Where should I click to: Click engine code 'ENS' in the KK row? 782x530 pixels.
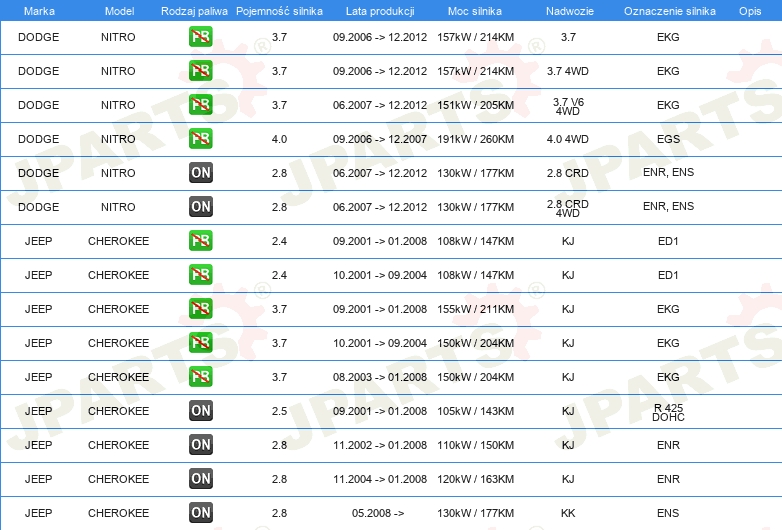[x=668, y=513]
